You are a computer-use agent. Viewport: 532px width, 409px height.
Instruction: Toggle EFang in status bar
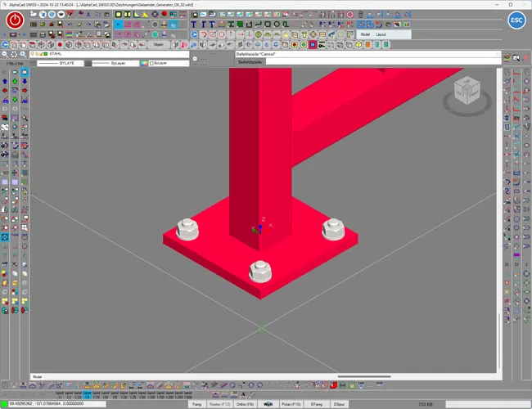point(316,404)
